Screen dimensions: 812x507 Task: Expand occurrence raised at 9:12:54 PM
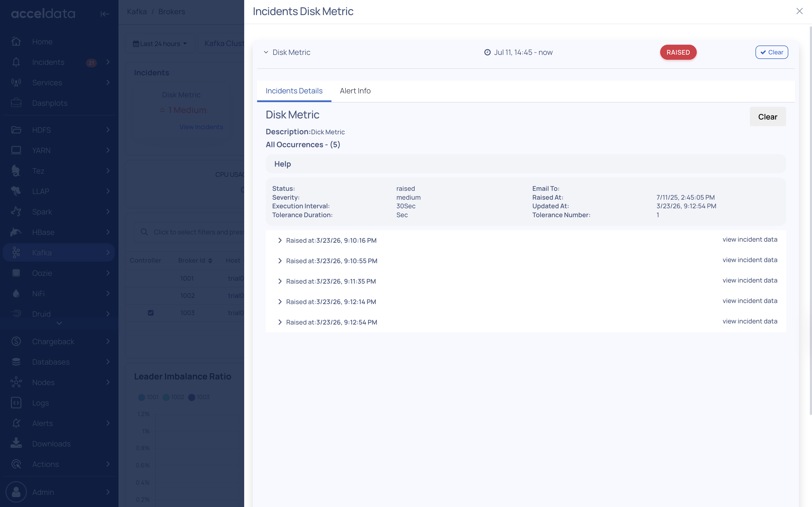point(280,322)
